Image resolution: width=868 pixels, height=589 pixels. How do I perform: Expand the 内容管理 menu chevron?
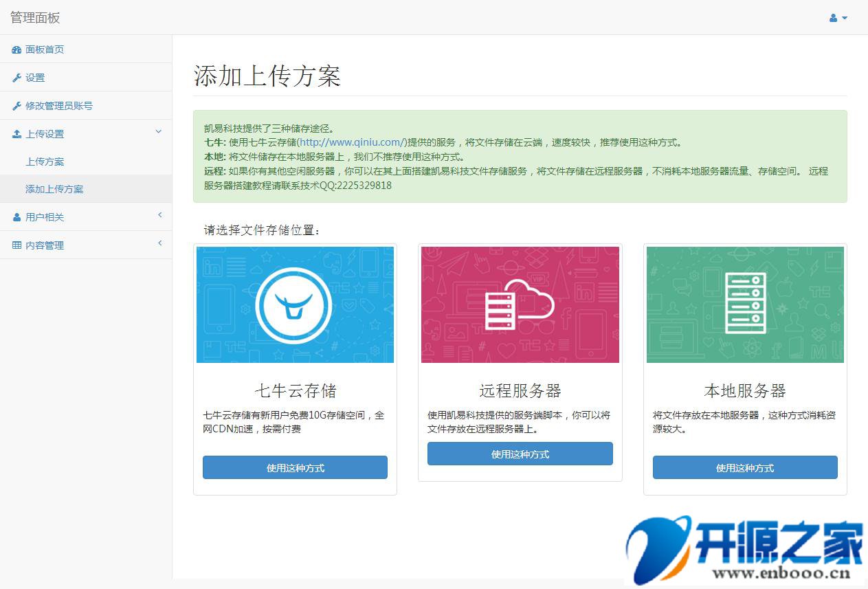[x=159, y=243]
